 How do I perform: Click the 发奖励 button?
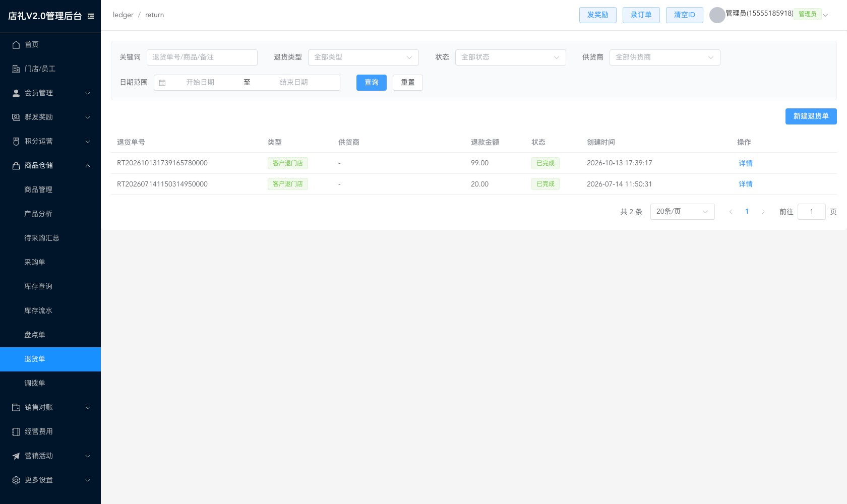[x=598, y=15]
